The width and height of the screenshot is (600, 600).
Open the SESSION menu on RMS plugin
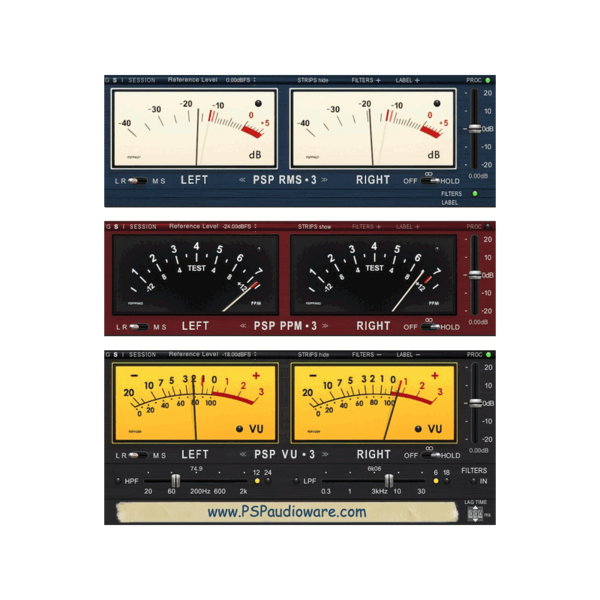coord(142,80)
